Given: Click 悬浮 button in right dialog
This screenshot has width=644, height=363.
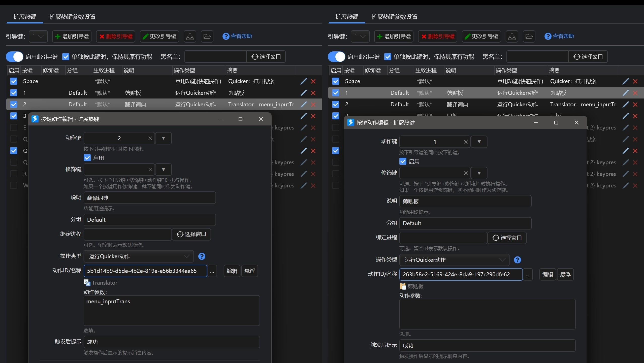Looking at the screenshot, I should 565,275.
